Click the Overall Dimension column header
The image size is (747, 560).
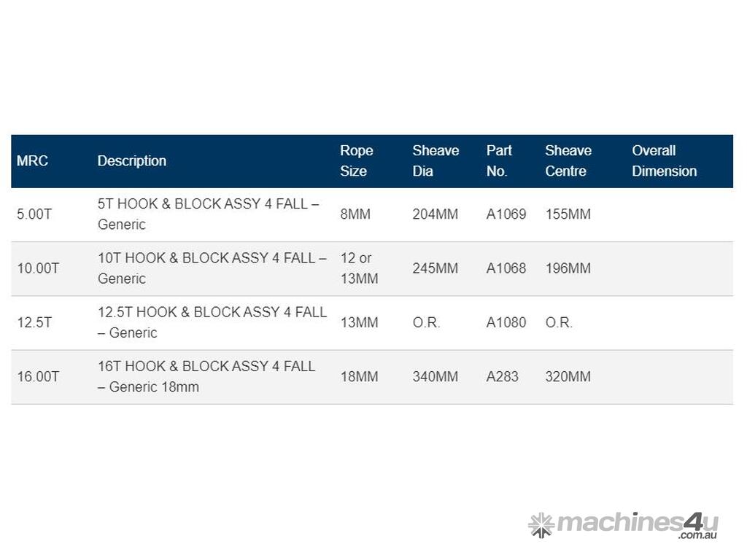tap(664, 161)
